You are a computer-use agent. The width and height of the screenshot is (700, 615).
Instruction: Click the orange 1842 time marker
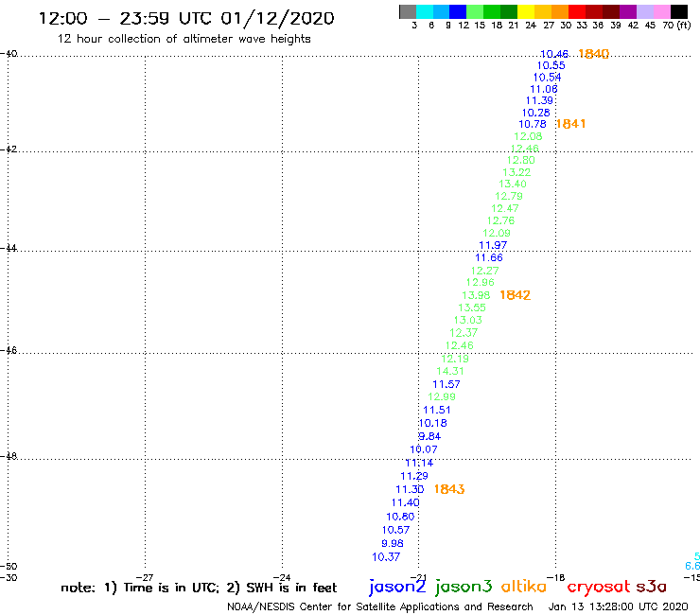point(516,295)
